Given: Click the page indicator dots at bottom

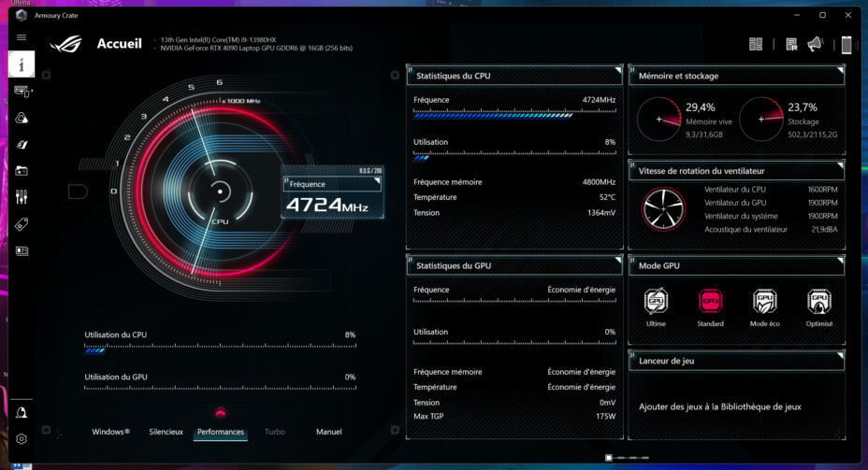Looking at the screenshot, I should 627,458.
